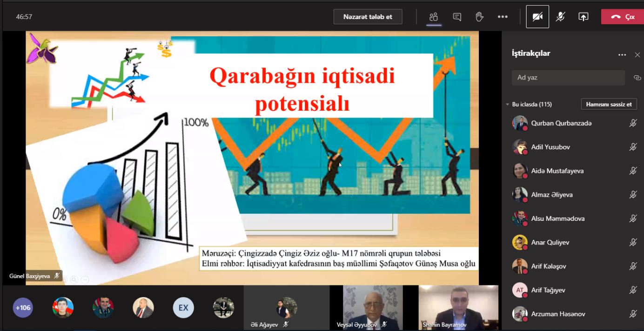
Task: Open the meeting chat icon
Action: point(457,17)
